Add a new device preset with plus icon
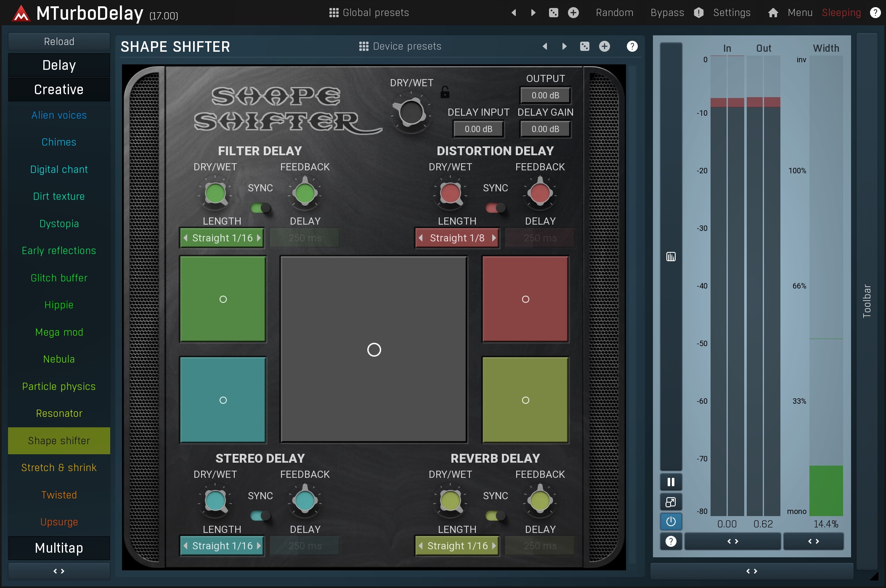Screen dimensions: 886x588 point(604,46)
